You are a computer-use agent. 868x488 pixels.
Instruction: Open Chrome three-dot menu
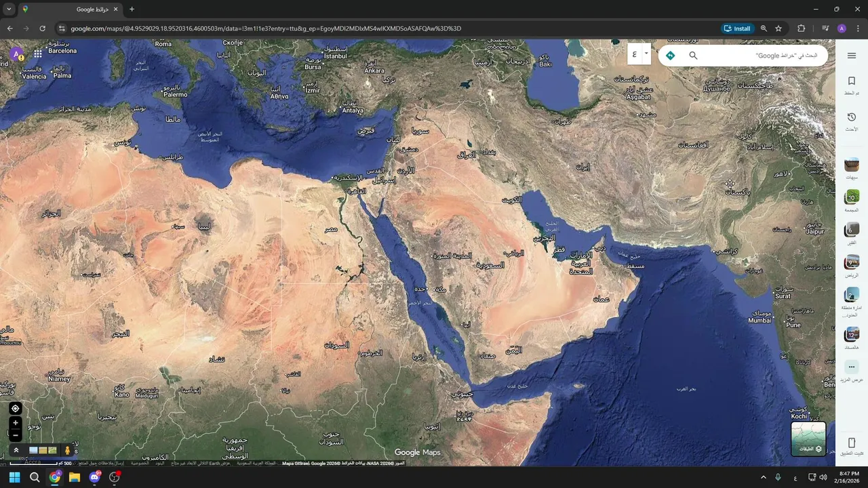859,28
